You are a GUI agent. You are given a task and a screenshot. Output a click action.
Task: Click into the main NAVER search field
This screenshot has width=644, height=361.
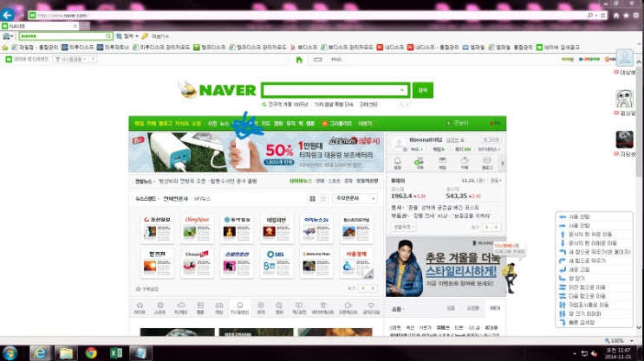point(330,90)
